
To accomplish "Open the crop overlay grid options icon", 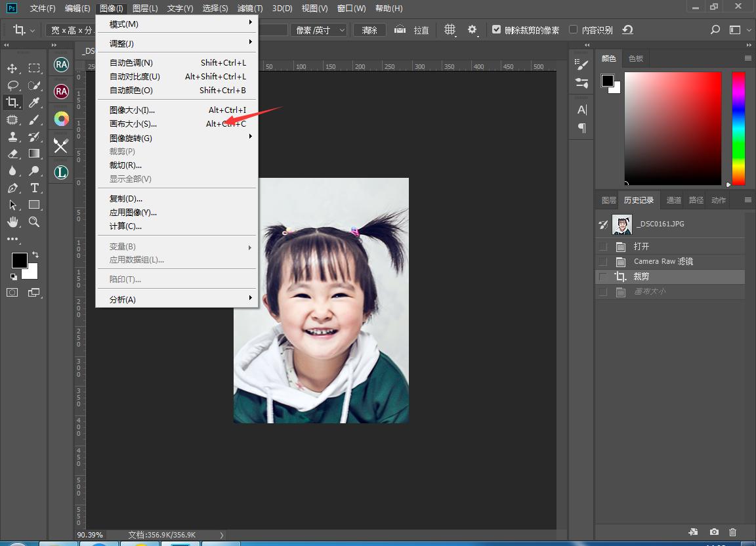I will [x=450, y=30].
